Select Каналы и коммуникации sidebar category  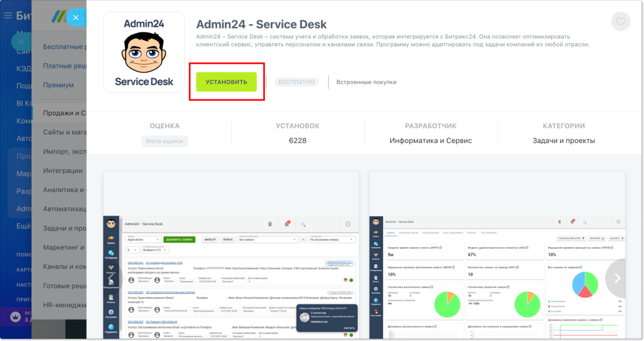pyautogui.click(x=64, y=267)
